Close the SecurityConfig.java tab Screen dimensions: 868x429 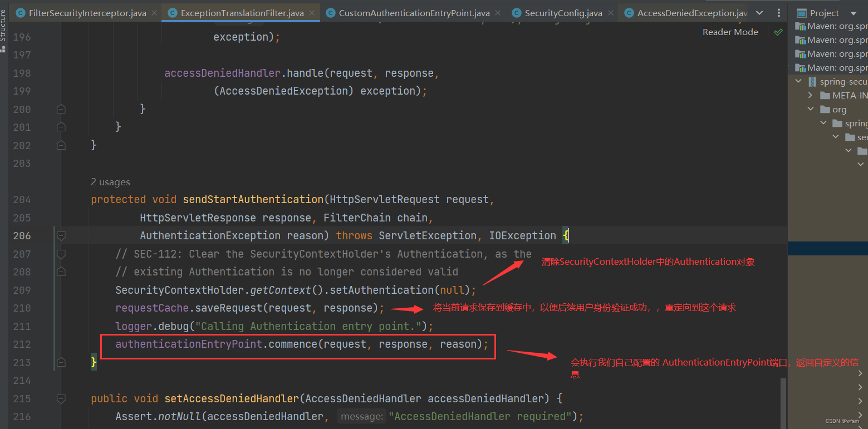[611, 12]
